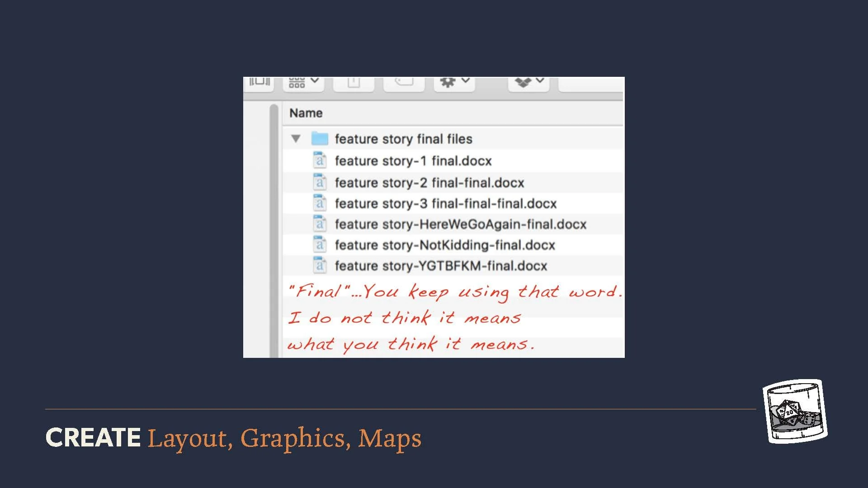Click the sidebar vertical scrollbar

pyautogui.click(x=274, y=230)
